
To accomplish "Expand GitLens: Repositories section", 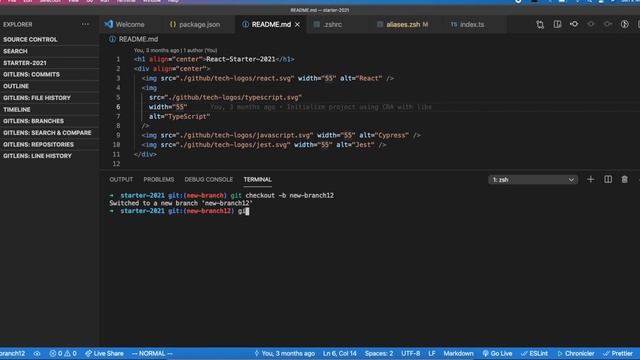I will coord(49,144).
